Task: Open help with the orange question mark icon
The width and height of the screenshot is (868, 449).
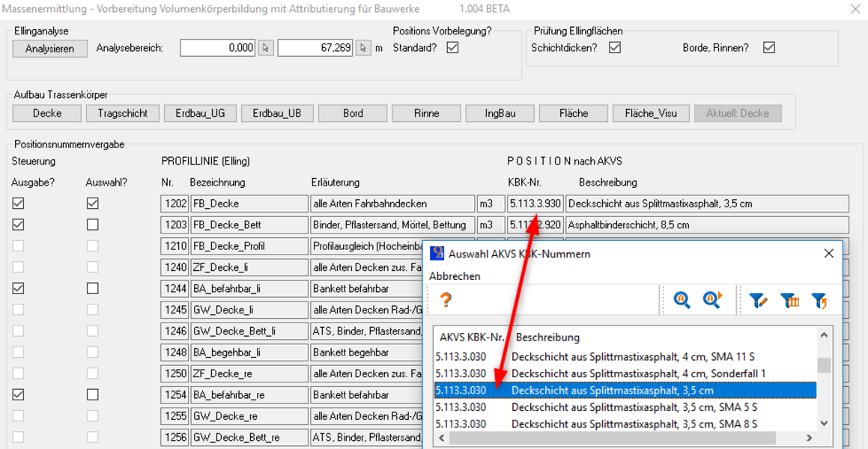Action: coord(446,300)
